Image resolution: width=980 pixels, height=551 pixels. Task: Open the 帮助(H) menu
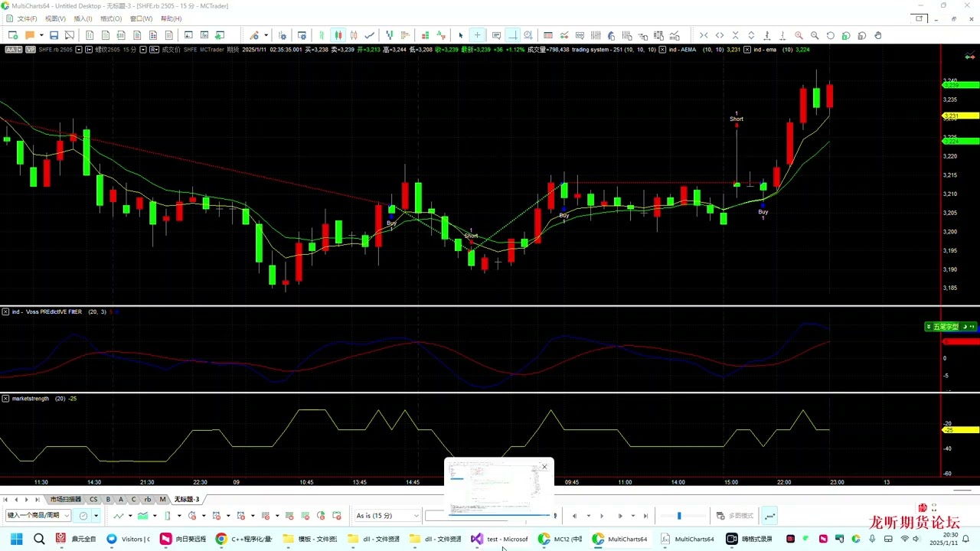point(171,18)
